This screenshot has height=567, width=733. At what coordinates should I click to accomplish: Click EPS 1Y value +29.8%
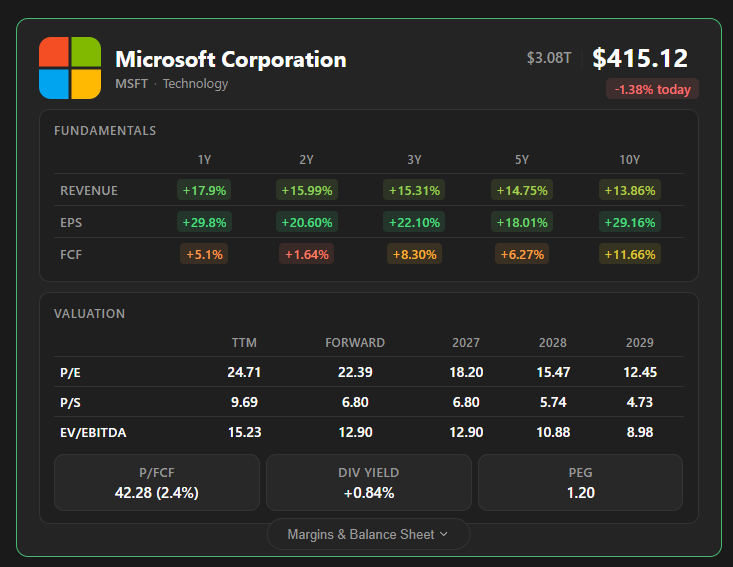pos(204,222)
